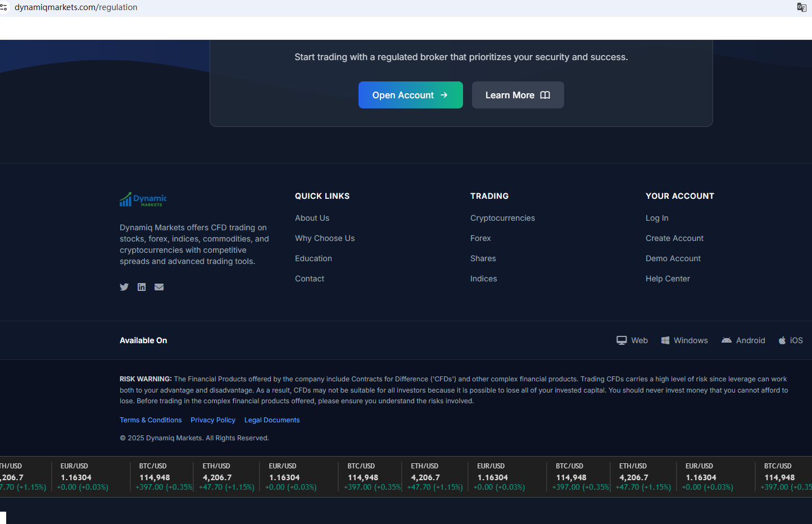Open the LinkedIn social icon
Image resolution: width=812 pixels, height=524 pixels.
(x=142, y=287)
